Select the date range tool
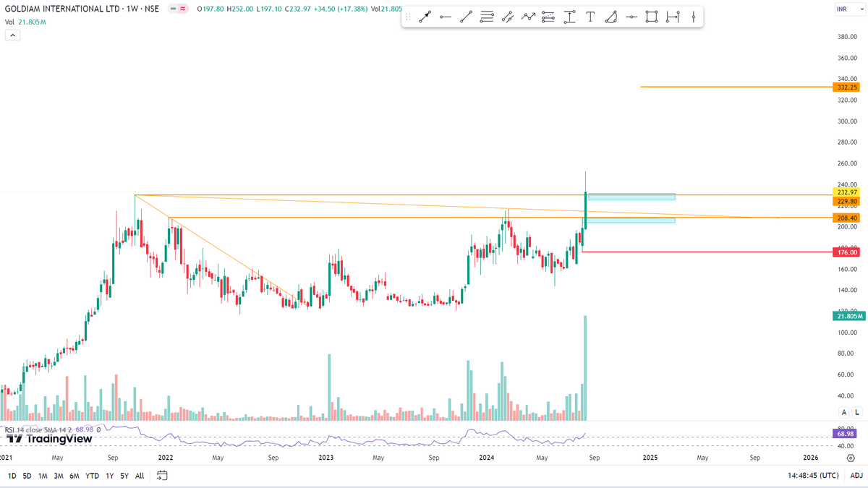The image size is (868, 488). click(673, 17)
